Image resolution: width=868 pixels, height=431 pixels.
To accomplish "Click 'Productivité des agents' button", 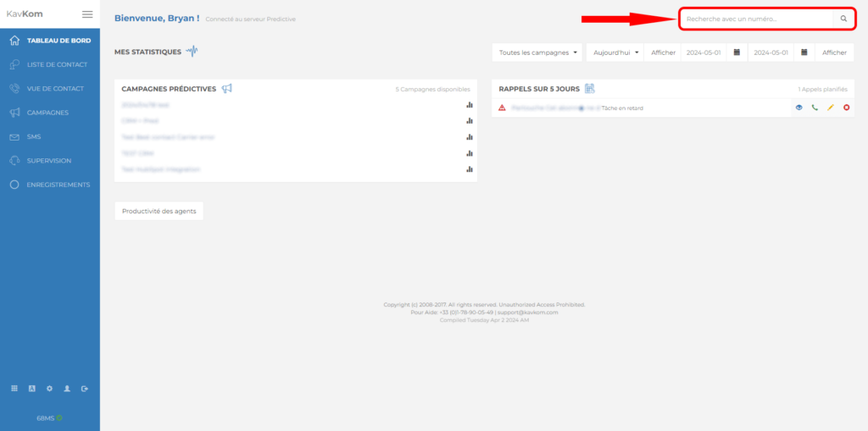I will pos(159,211).
